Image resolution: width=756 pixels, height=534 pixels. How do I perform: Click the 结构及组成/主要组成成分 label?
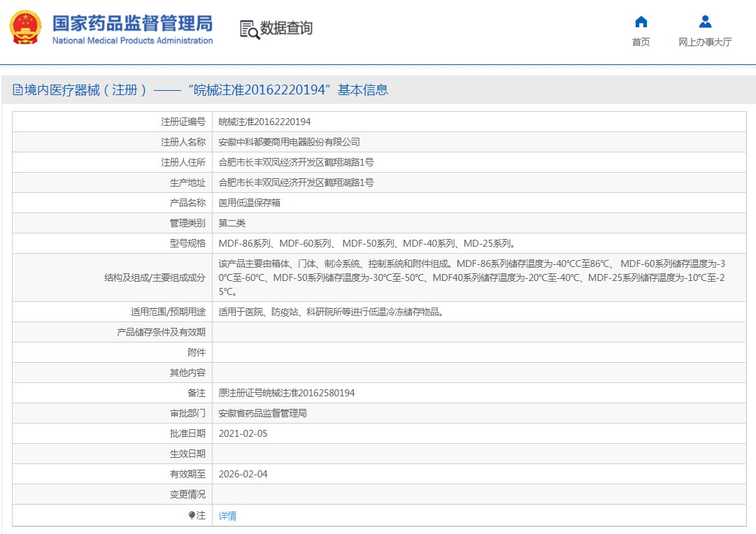point(155,277)
